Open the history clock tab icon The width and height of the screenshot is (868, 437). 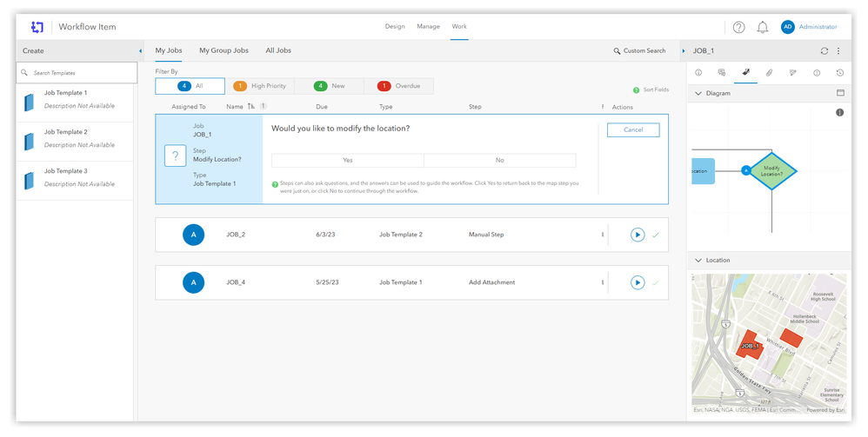840,72
